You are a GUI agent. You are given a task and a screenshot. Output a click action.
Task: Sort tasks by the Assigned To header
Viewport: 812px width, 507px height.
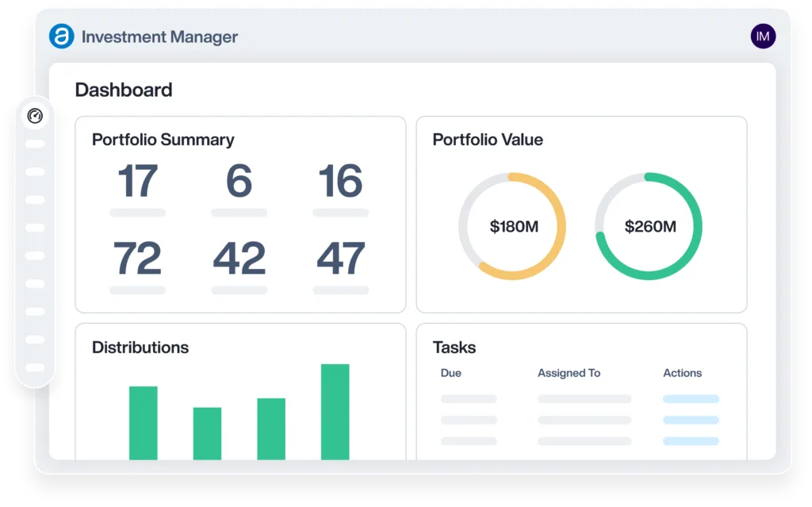pyautogui.click(x=569, y=373)
